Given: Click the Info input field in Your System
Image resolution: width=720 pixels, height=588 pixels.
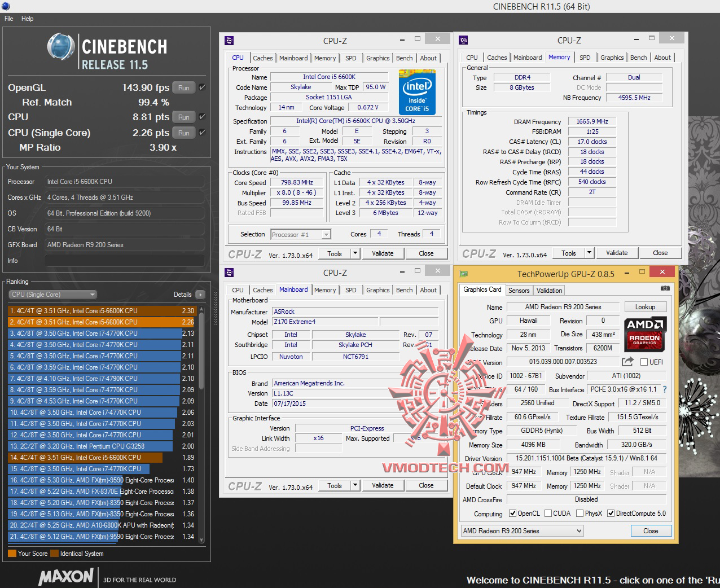Looking at the screenshot, I should click(x=124, y=261).
